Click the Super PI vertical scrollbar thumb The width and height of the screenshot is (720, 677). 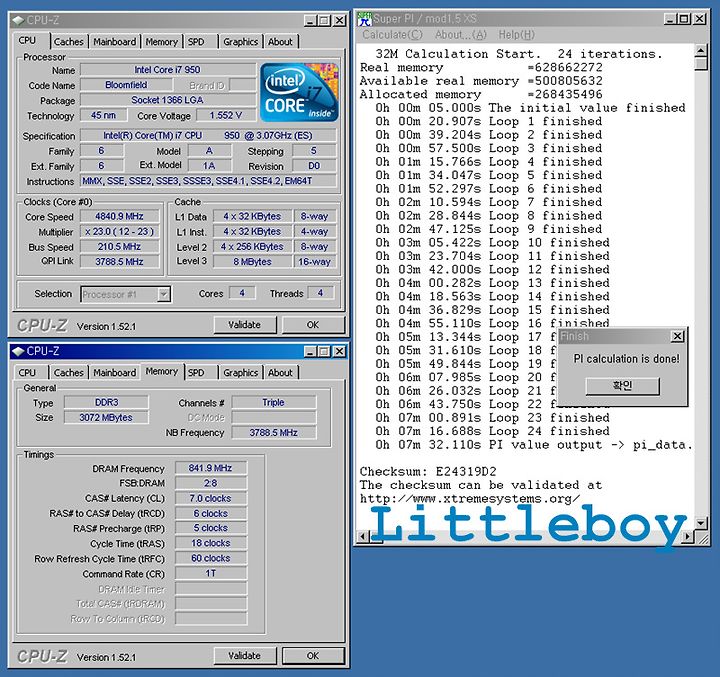pyautogui.click(x=701, y=63)
